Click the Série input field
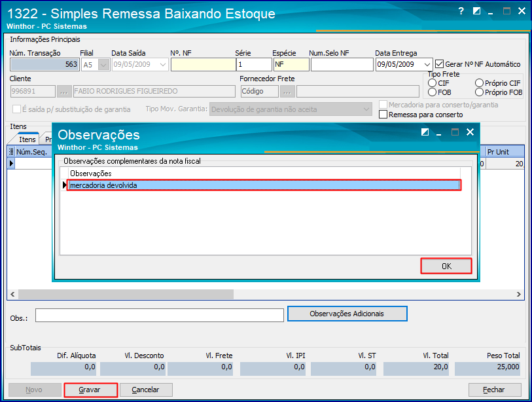 [x=254, y=65]
